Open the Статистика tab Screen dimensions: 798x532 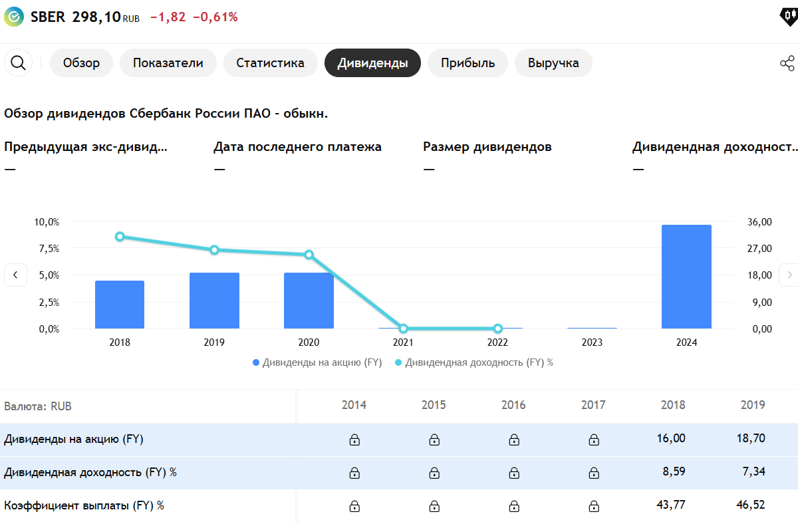point(271,63)
